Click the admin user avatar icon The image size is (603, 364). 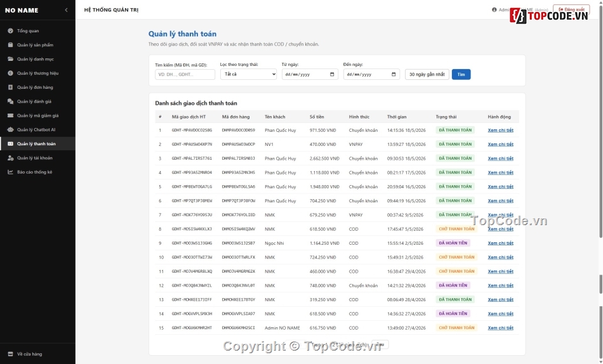coord(494,10)
